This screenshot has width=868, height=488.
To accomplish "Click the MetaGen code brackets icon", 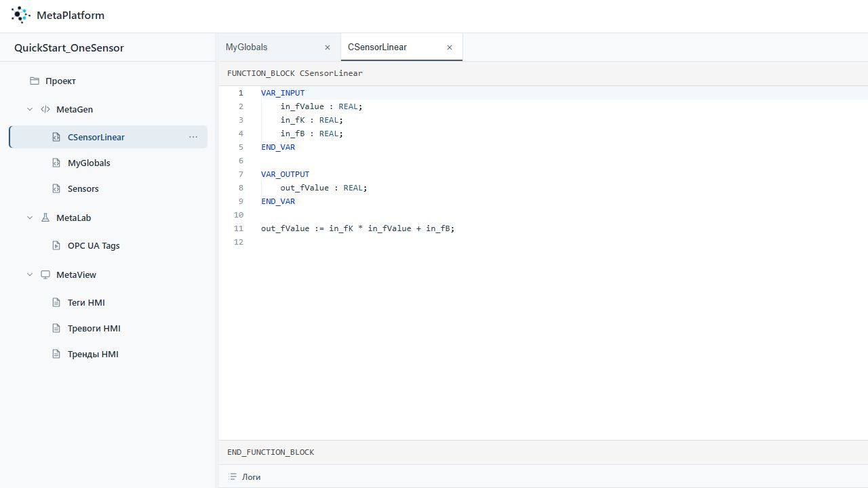I will [45, 109].
